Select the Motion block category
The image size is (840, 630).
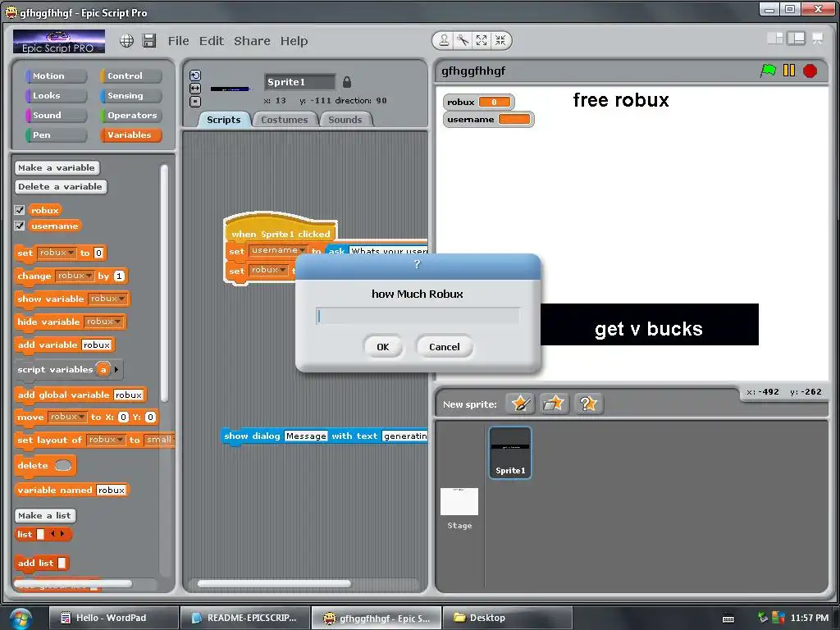pos(56,76)
